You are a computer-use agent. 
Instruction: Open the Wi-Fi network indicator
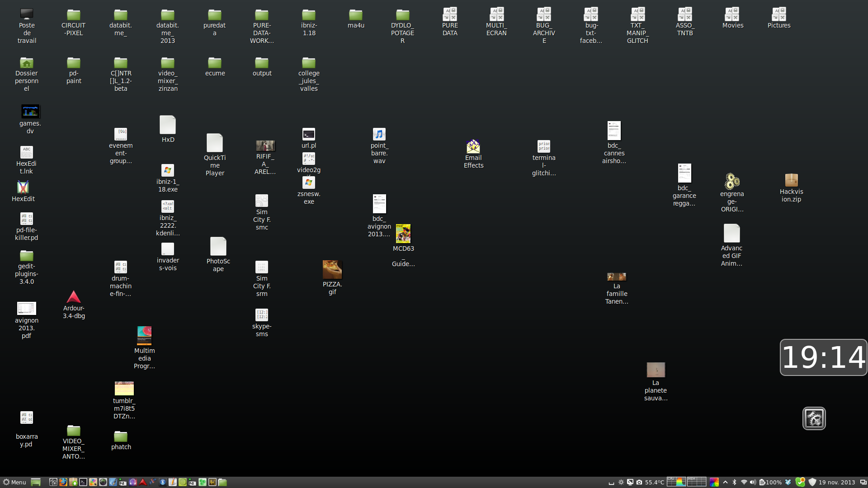(x=744, y=482)
